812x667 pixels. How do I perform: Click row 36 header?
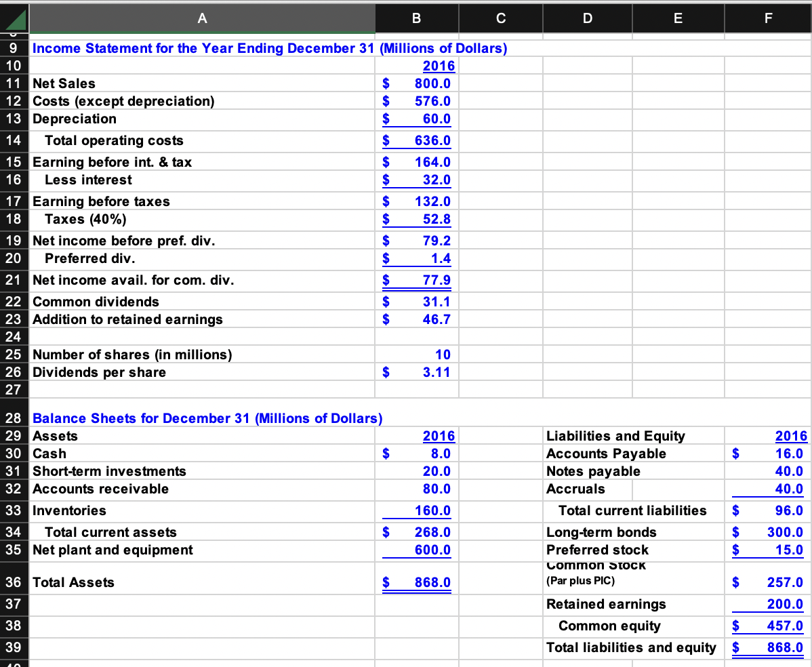pyautogui.click(x=15, y=582)
